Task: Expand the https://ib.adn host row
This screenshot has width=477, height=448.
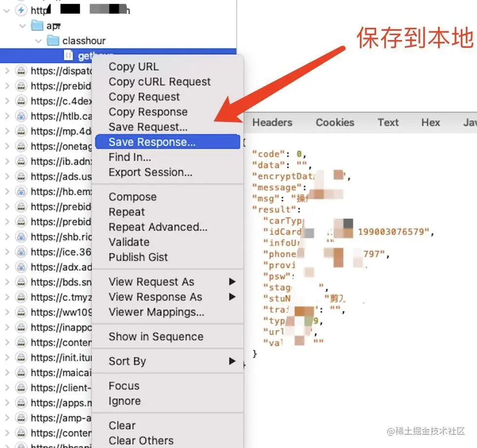Action: [7, 162]
